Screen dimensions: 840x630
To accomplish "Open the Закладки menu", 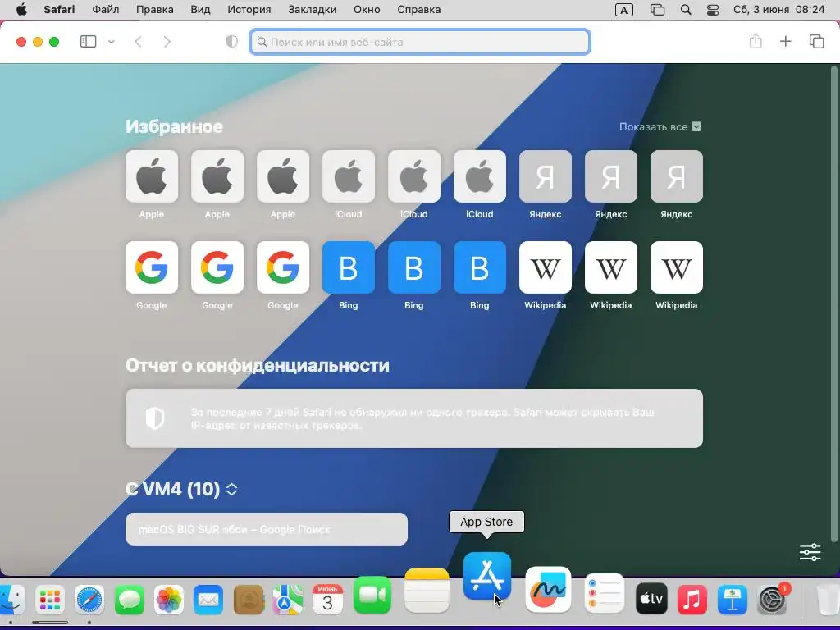I will 313,10.
